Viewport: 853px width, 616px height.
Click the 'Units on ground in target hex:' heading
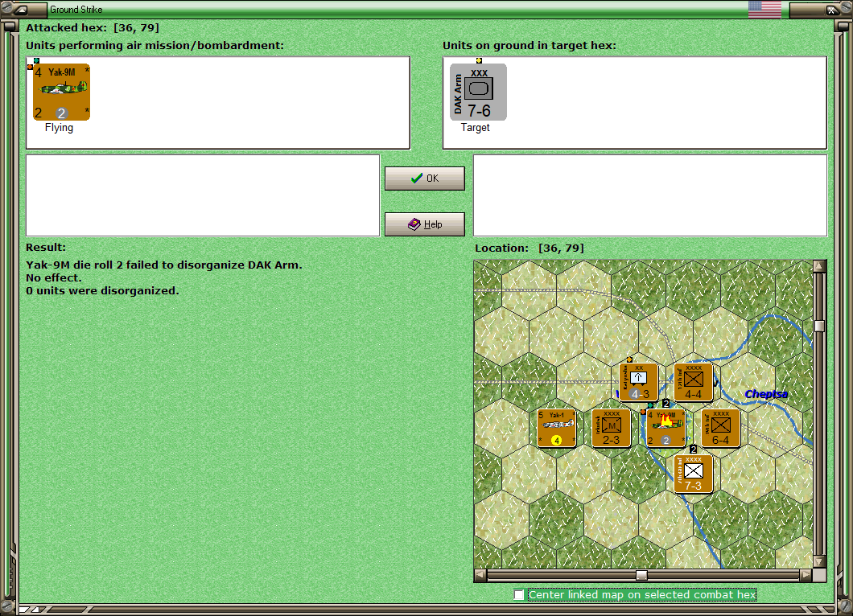530,45
